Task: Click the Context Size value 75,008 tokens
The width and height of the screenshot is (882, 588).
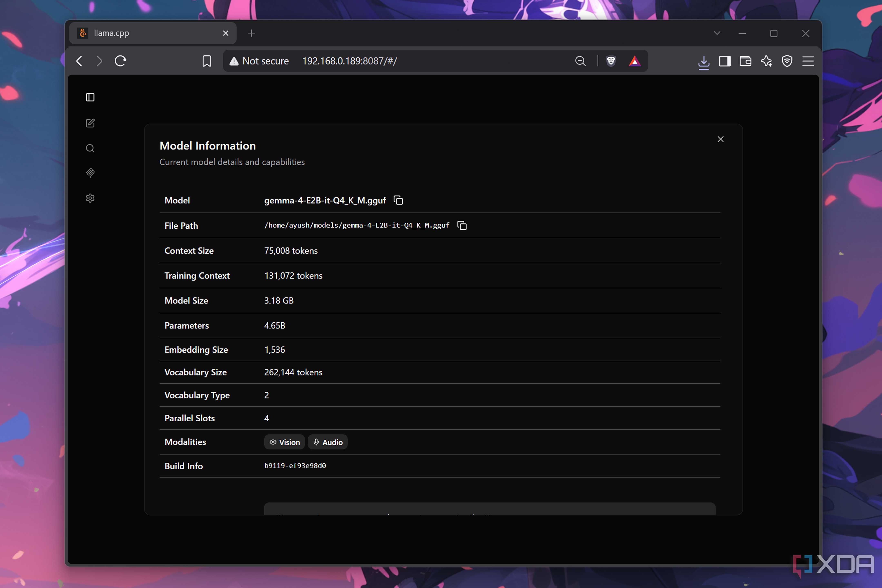Action: 291,251
